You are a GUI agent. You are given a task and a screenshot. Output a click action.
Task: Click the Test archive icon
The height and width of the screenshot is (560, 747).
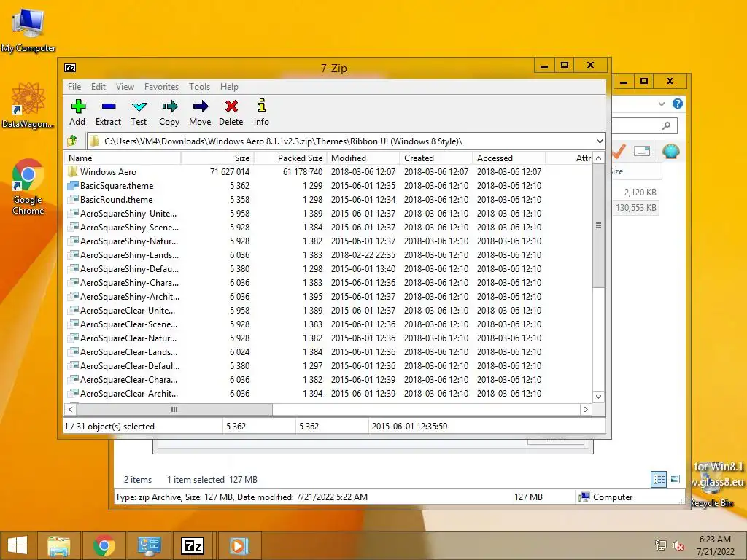139,106
